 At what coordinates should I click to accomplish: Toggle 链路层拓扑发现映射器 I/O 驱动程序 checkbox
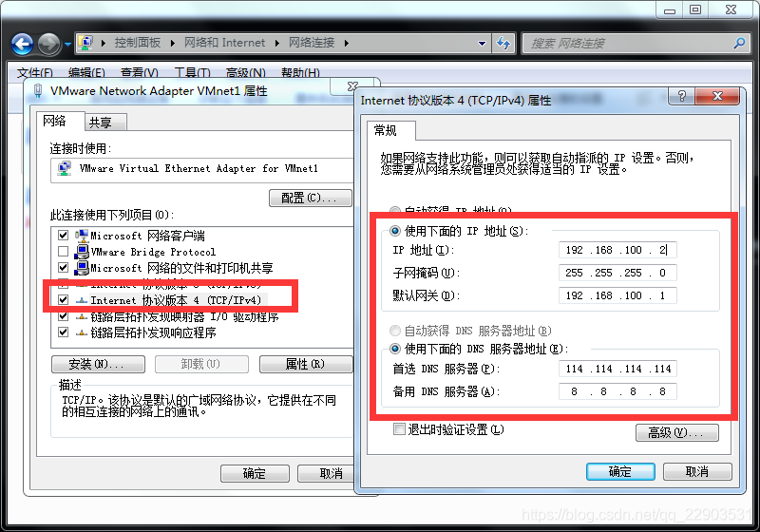63,316
